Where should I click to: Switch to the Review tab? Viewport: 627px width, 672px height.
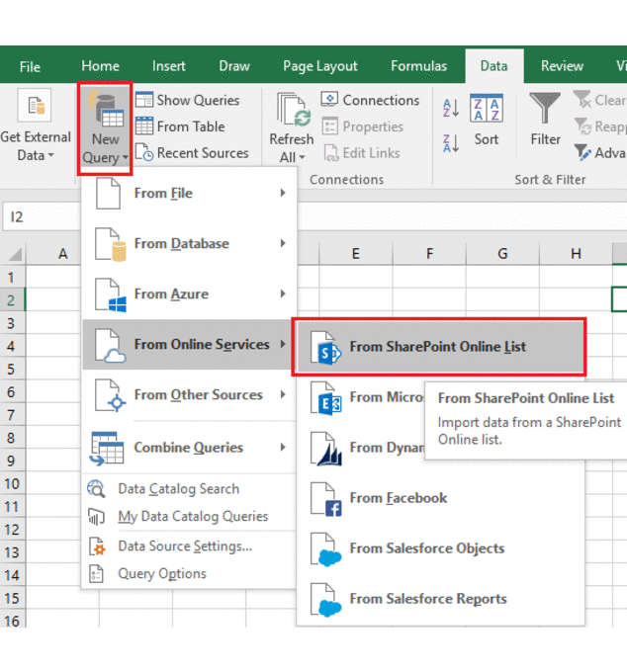pos(562,66)
